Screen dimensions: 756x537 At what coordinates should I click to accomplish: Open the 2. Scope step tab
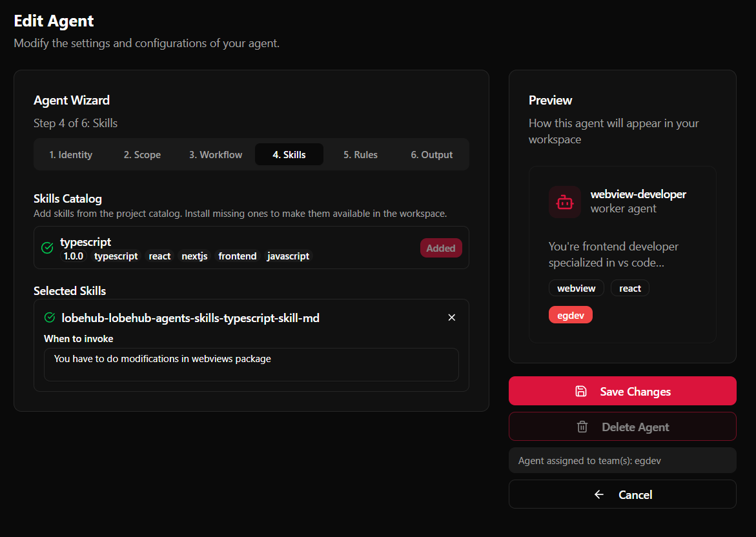point(142,155)
